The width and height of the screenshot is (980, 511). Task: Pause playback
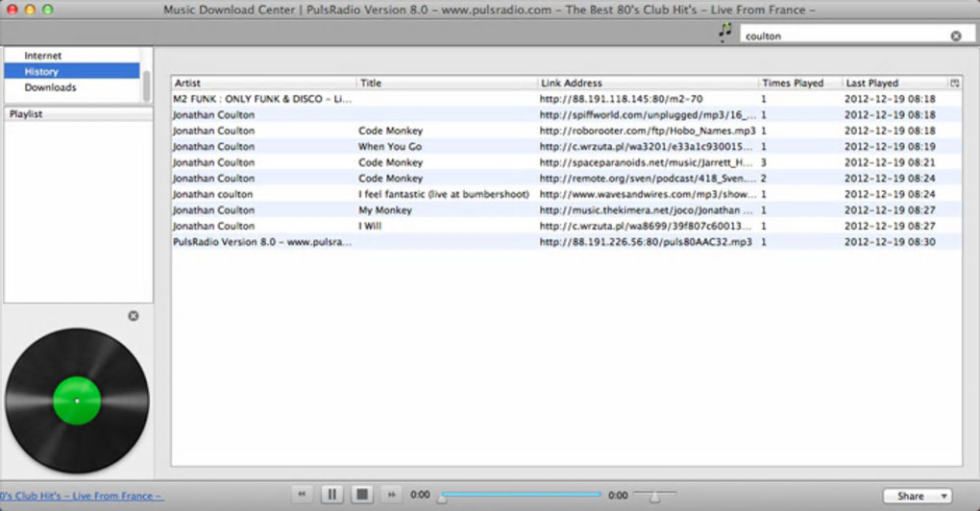point(331,495)
